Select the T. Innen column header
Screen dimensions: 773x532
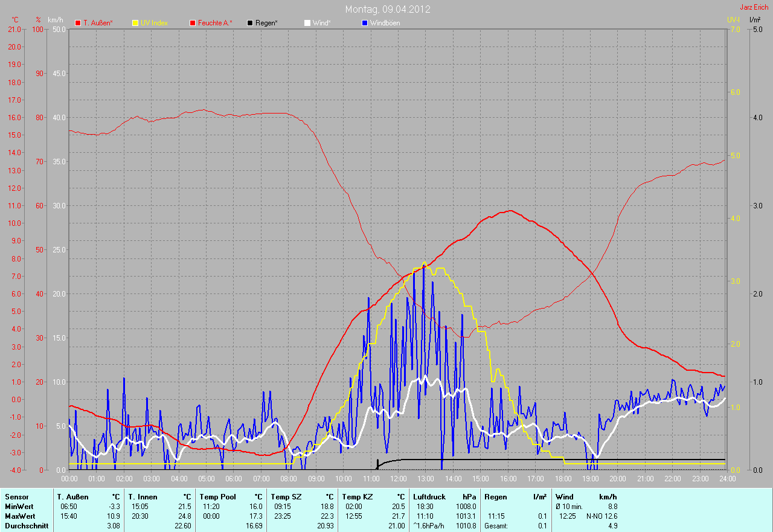click(x=143, y=497)
